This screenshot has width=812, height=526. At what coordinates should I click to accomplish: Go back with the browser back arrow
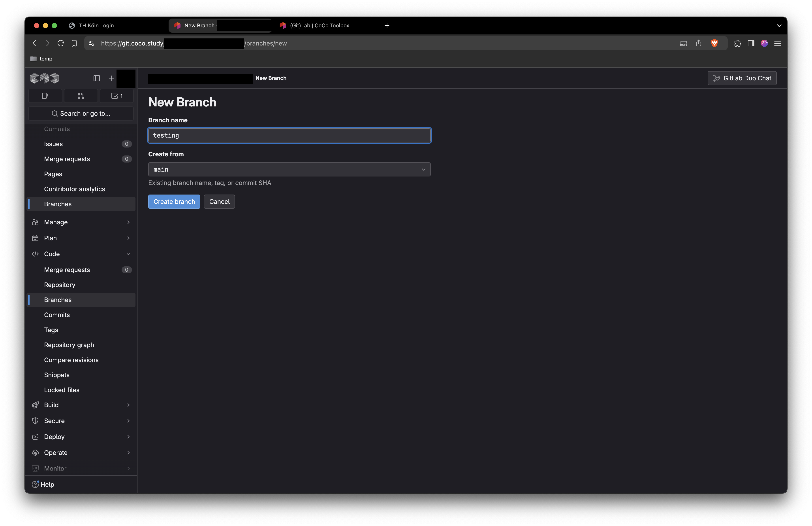coord(34,43)
